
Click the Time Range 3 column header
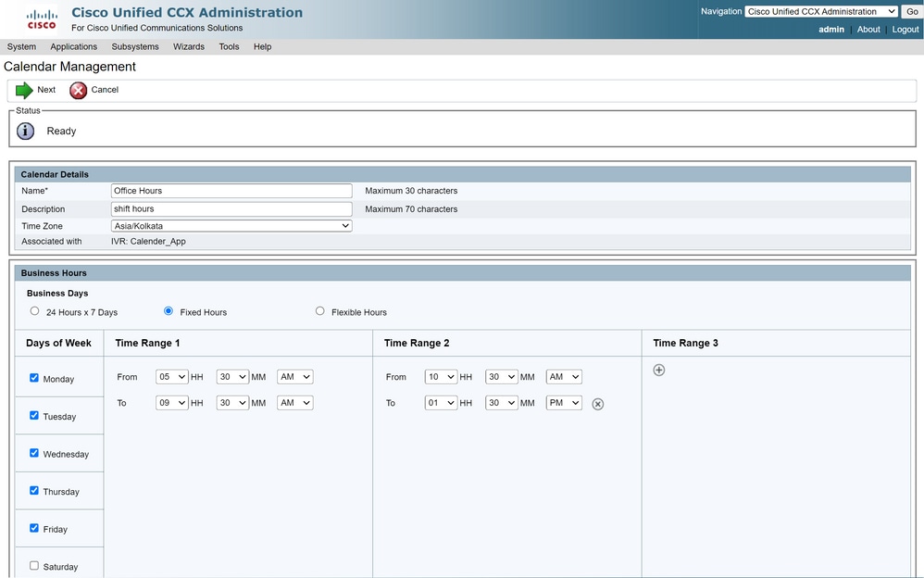[x=685, y=344]
